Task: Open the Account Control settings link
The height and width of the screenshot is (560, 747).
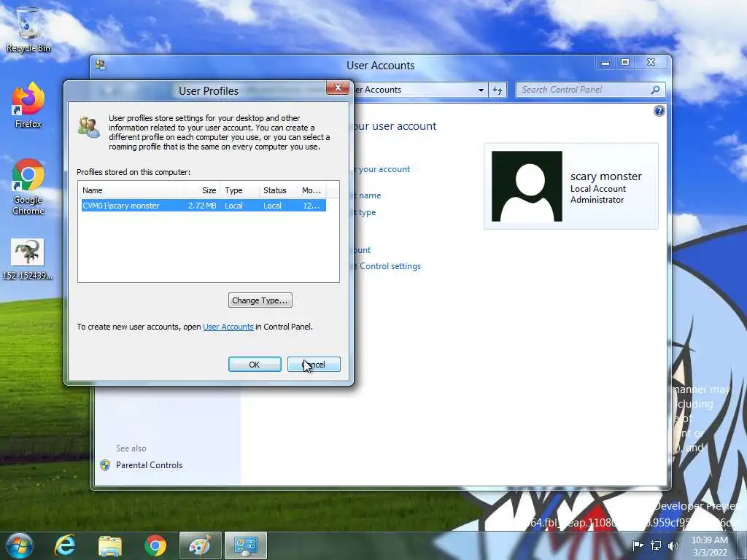Action: pos(388,266)
